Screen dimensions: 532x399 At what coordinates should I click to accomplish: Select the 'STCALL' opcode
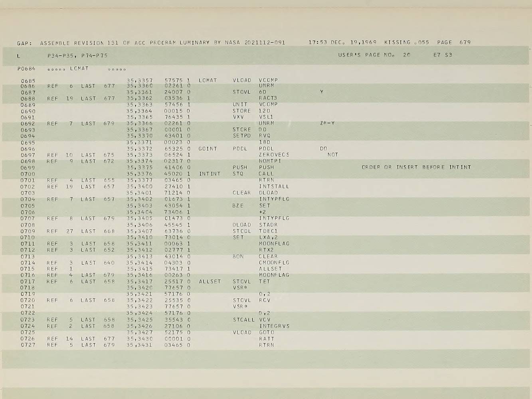point(244,320)
